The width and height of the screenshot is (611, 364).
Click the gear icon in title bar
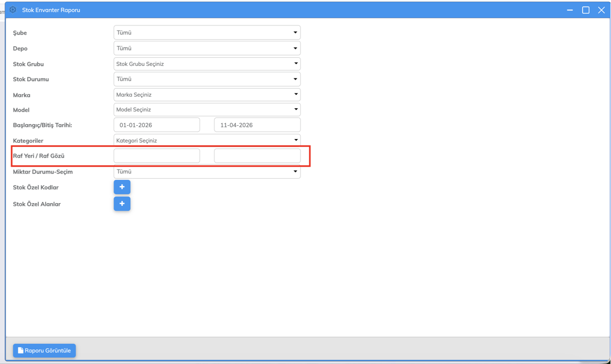coord(13,10)
